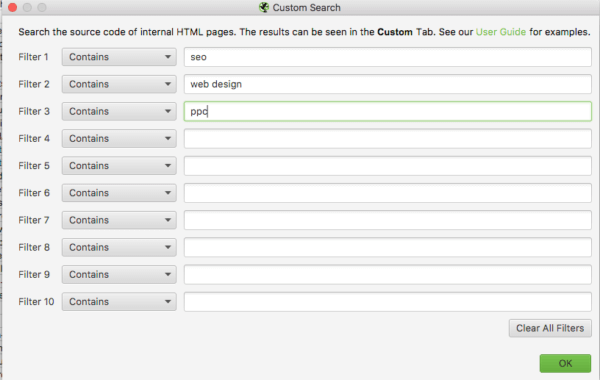Open the Filter 10 Contains dropdown
Screen dimensions: 600x380
[119, 302]
